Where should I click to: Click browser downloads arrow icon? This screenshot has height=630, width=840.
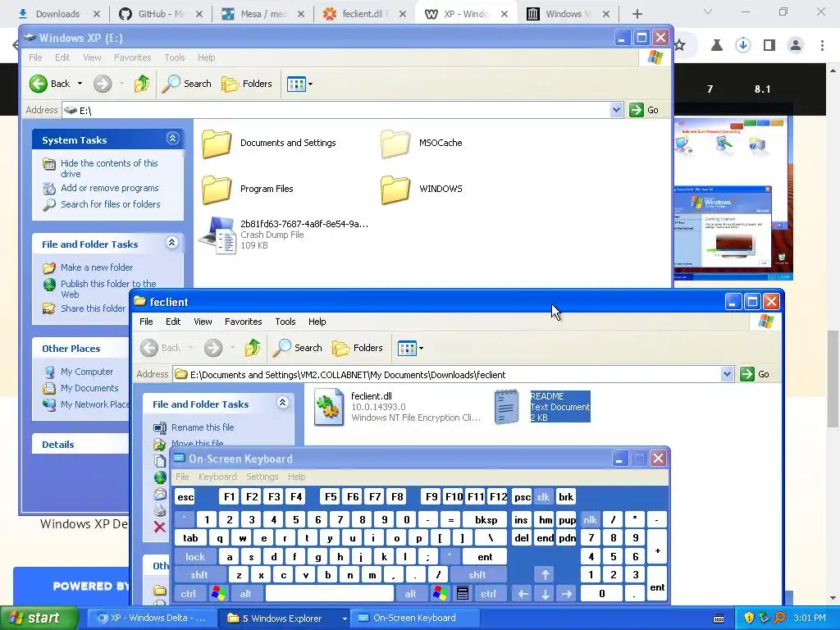point(743,45)
